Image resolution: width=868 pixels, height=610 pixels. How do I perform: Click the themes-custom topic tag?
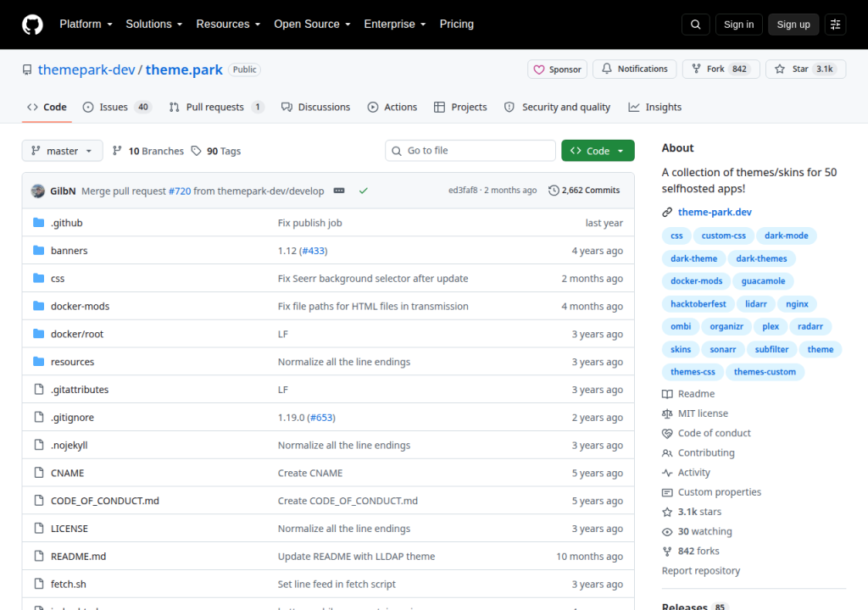coord(765,372)
